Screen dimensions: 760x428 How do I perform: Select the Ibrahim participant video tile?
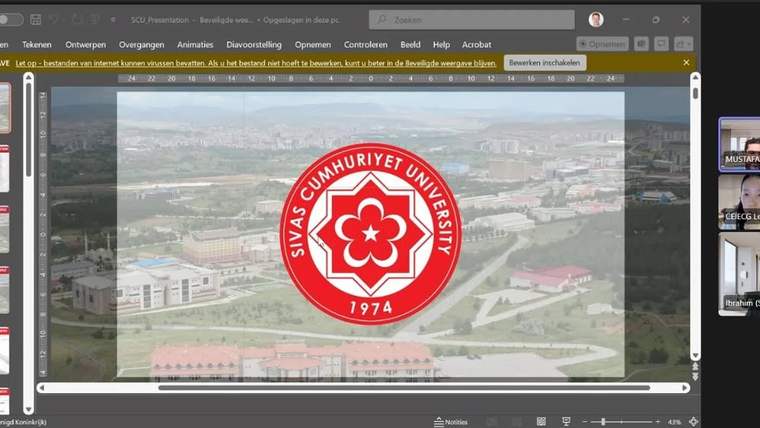740,274
